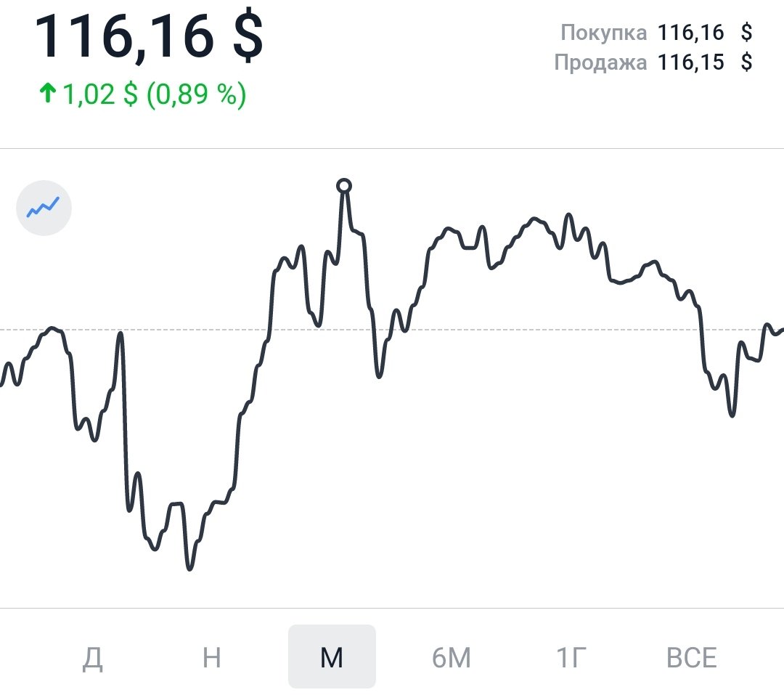Select the Д (day) period tab
Screen dimensions: 784x695
pyautogui.click(x=91, y=657)
